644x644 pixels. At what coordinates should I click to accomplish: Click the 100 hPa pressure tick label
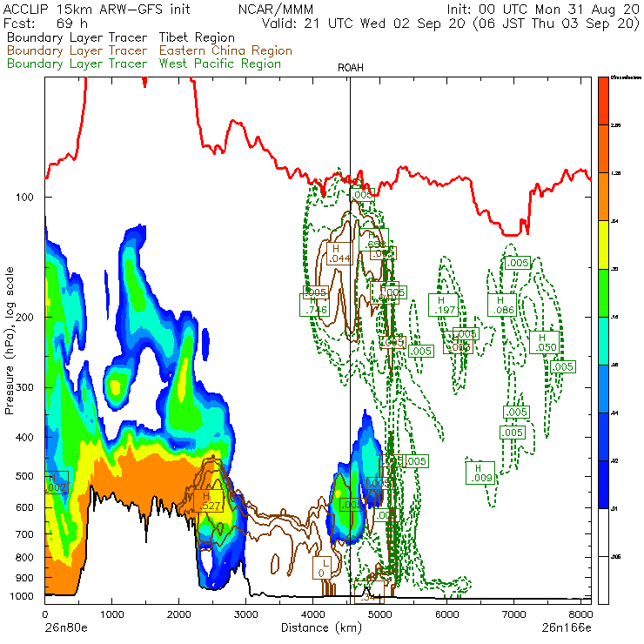pyautogui.click(x=24, y=198)
